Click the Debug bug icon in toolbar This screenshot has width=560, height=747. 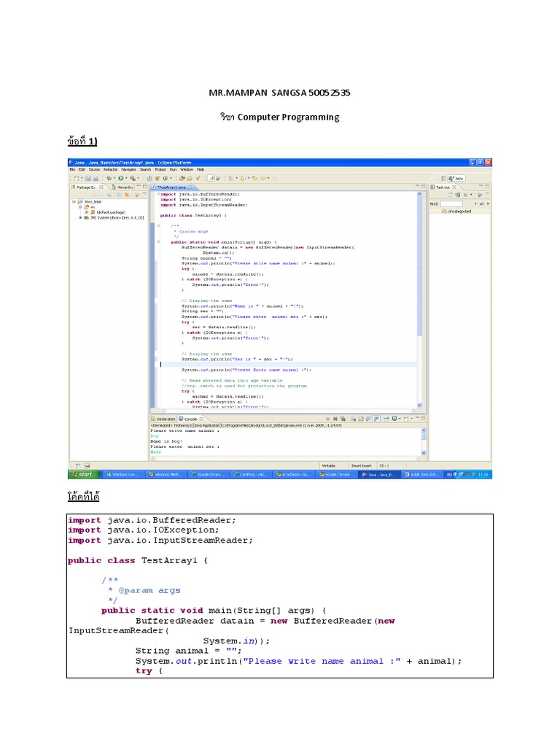(109, 177)
